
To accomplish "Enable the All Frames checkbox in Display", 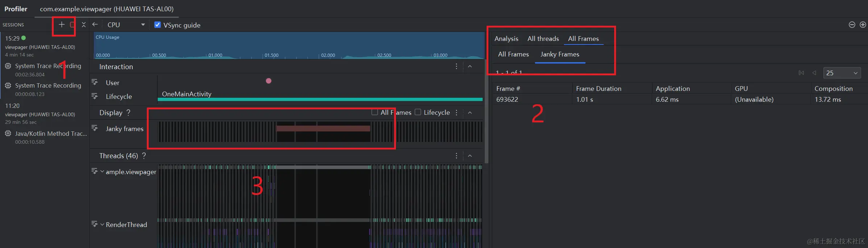I will coord(375,112).
